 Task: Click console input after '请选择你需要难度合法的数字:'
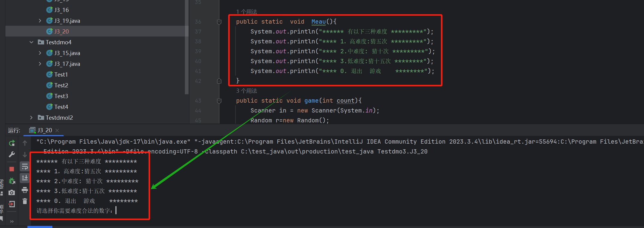point(116,211)
